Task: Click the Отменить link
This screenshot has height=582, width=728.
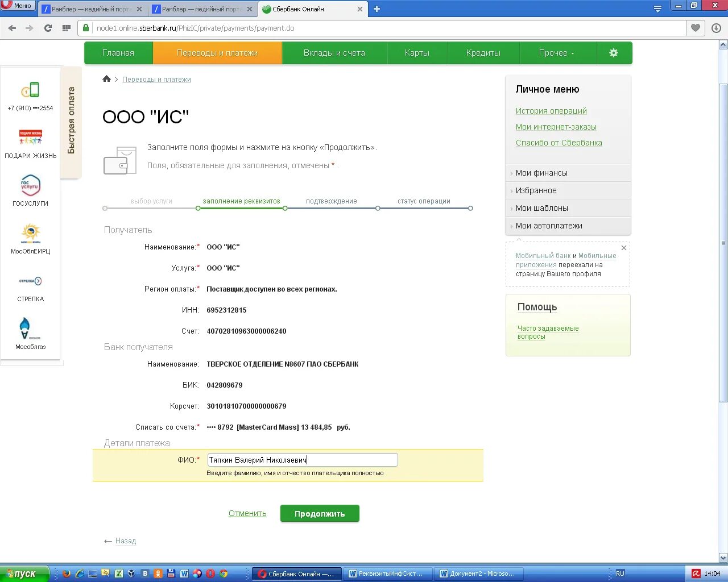Action: tap(247, 513)
